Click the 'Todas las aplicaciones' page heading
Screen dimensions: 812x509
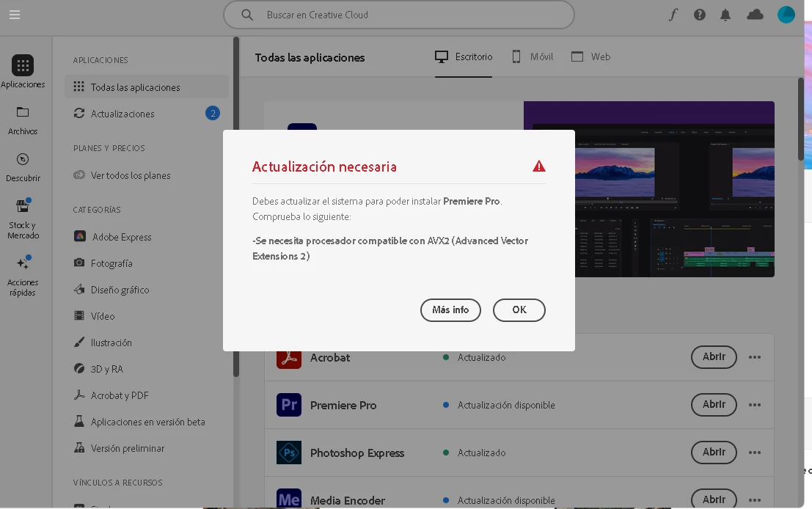coord(310,57)
